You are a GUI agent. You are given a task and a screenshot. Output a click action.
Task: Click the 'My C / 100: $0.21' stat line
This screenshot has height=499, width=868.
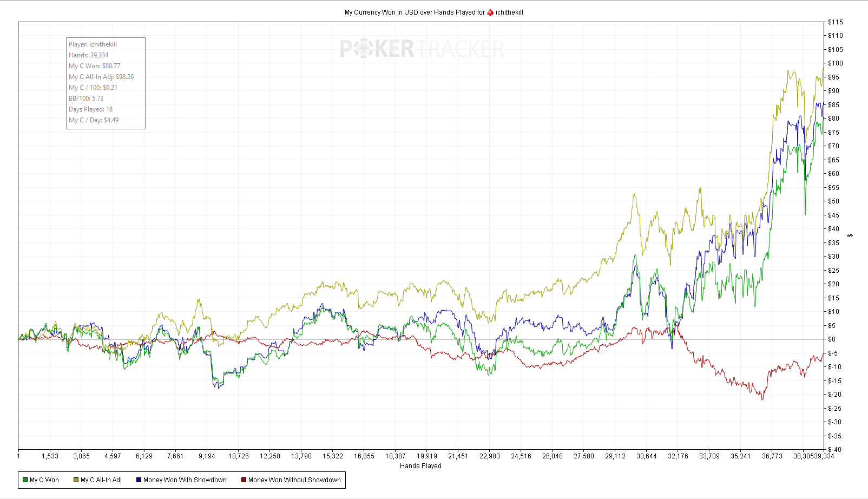click(x=93, y=88)
